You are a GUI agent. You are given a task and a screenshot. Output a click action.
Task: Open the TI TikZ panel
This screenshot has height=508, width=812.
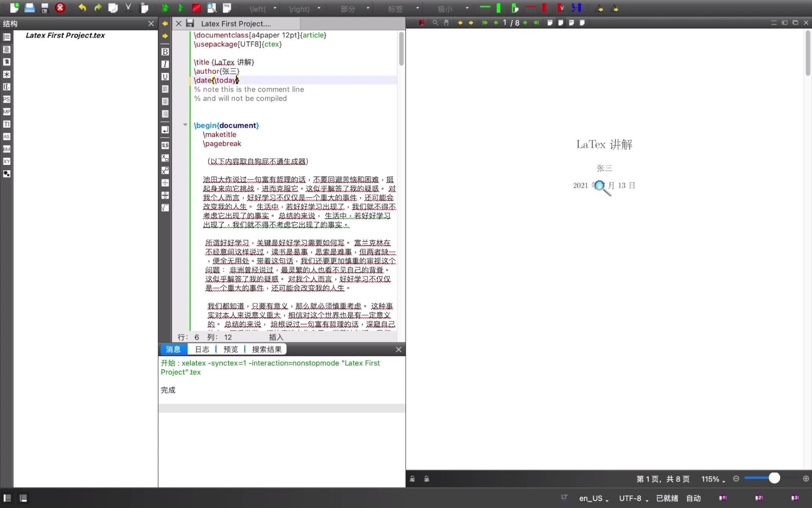pyautogui.click(x=6, y=124)
